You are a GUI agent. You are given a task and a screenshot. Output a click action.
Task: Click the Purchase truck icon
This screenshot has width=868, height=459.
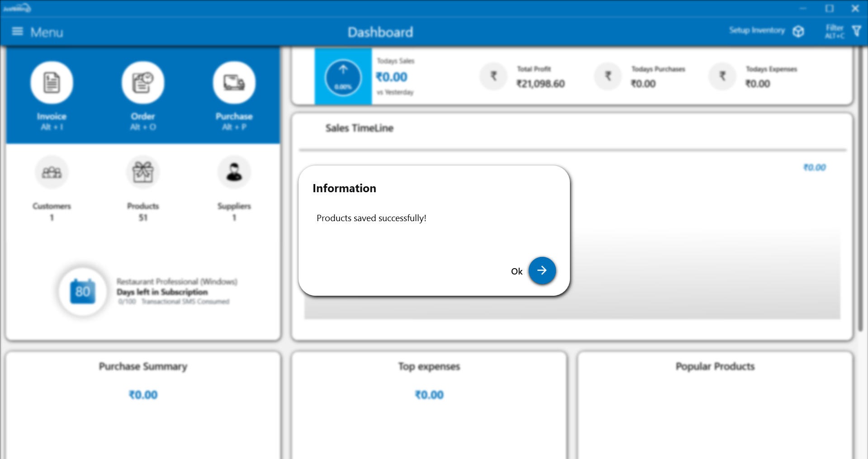click(234, 83)
